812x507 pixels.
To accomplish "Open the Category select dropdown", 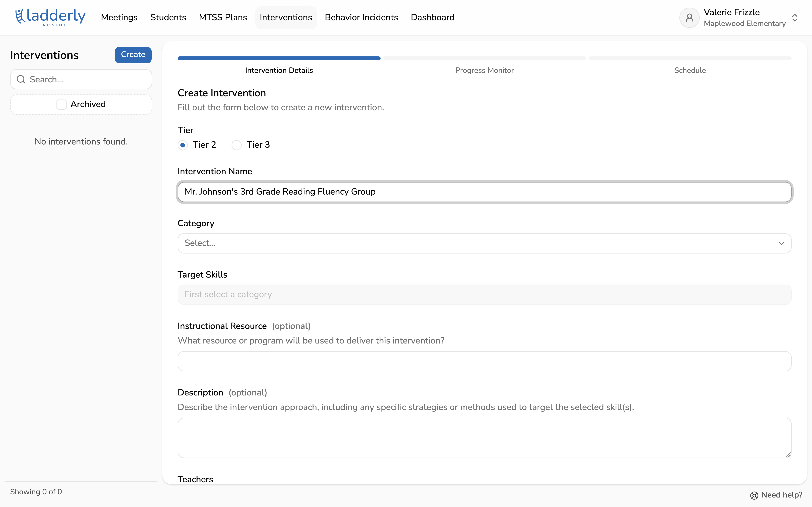I will coord(484,243).
